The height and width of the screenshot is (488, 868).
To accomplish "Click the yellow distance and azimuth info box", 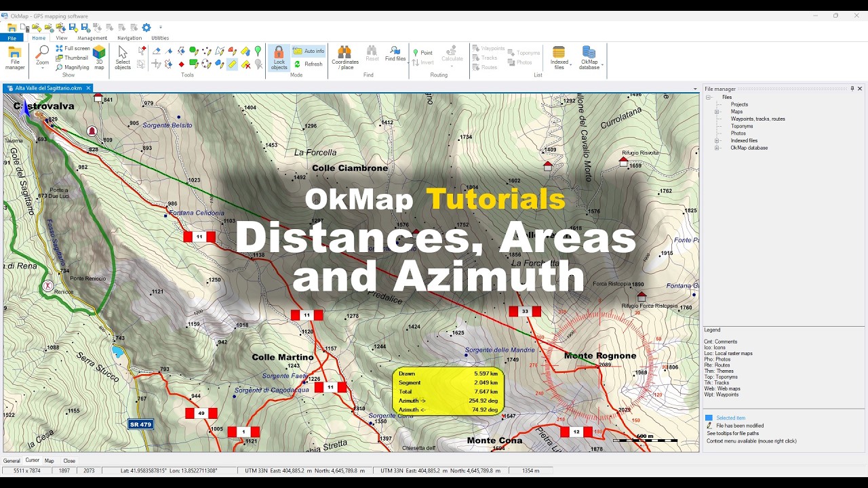I will point(448,392).
